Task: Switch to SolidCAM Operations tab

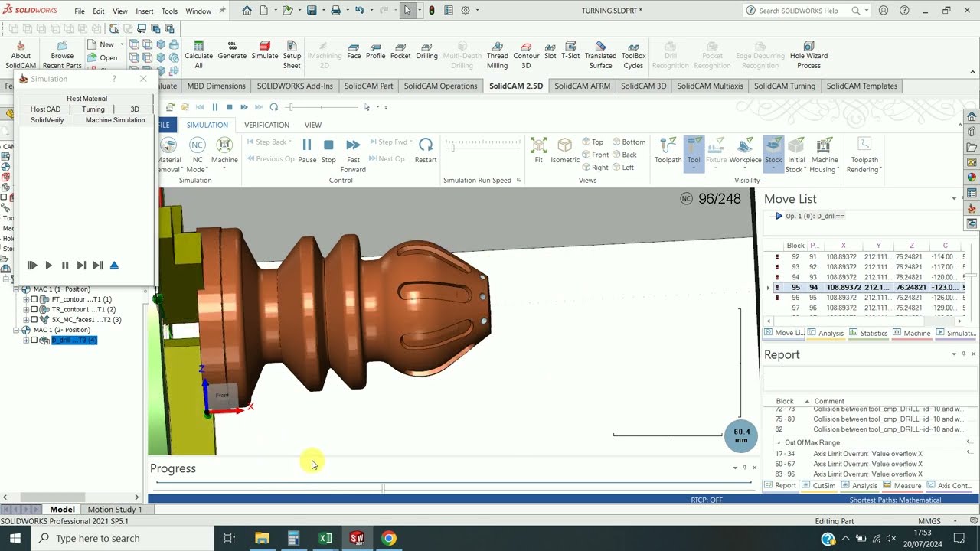Action: point(440,86)
